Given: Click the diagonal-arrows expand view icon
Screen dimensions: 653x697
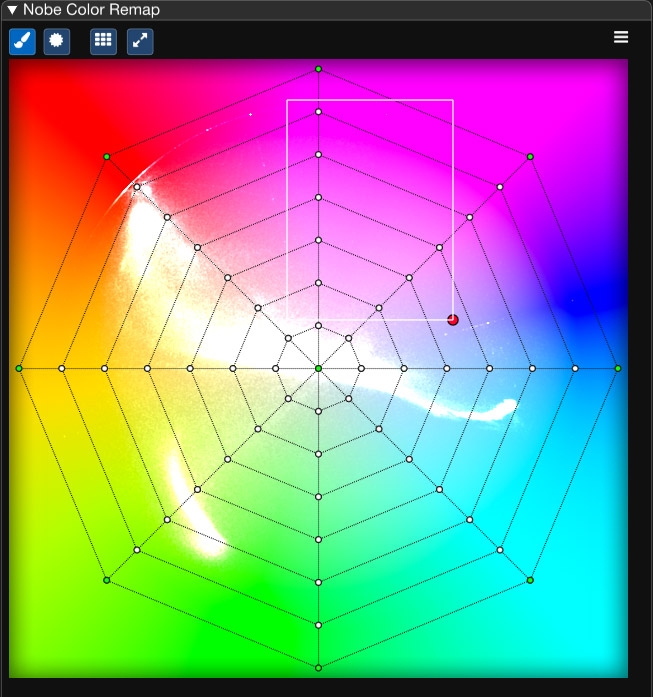Looking at the screenshot, I should (x=140, y=41).
